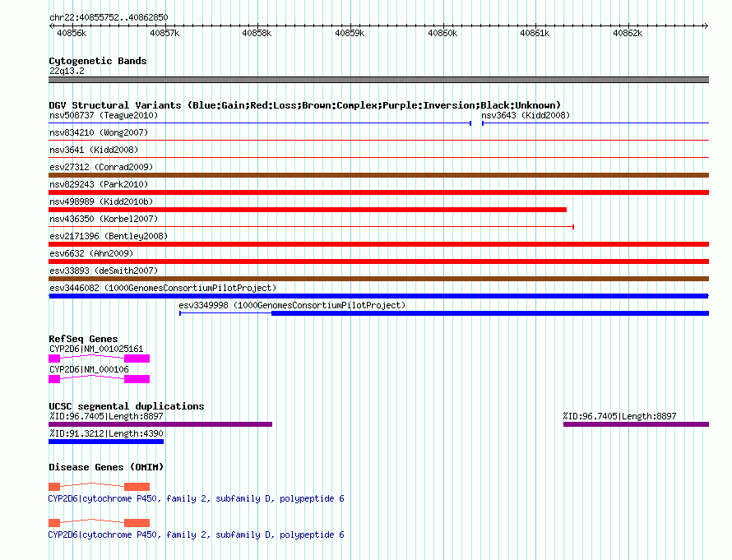Click the gray 22q13.2 cytogenetic band bar

pos(378,80)
